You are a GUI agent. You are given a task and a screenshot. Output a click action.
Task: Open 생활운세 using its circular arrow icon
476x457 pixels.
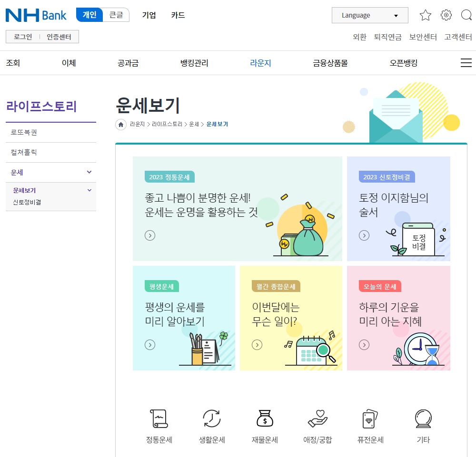pyautogui.click(x=212, y=418)
